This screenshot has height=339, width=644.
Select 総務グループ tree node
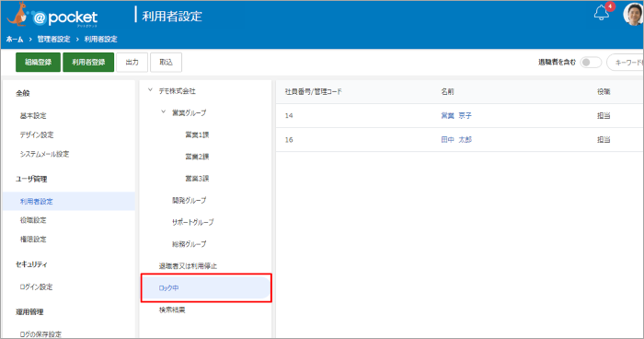point(189,244)
